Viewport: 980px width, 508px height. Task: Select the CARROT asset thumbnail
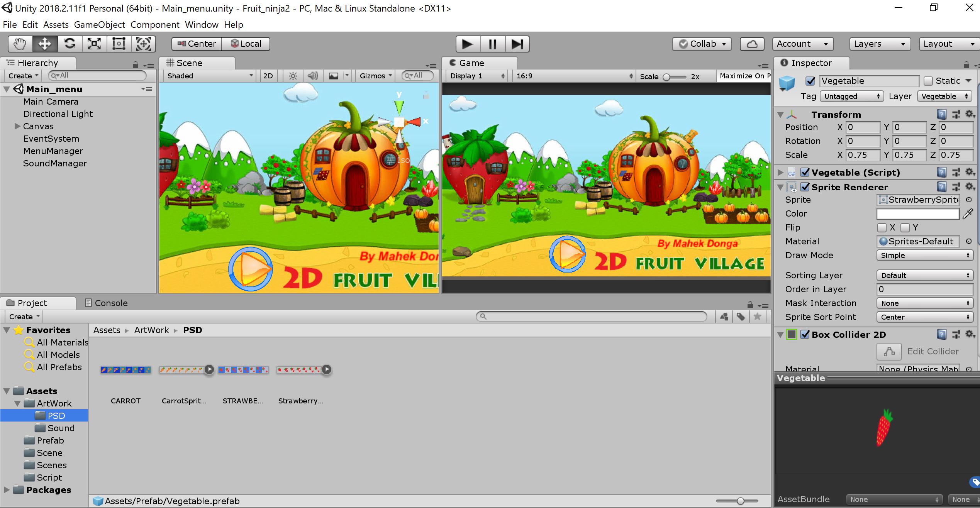coord(125,369)
